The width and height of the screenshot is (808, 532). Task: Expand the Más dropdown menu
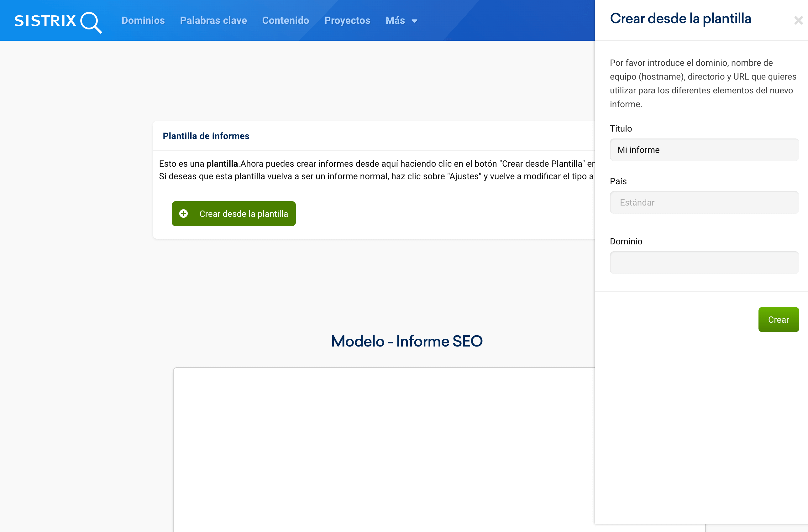pos(395,20)
